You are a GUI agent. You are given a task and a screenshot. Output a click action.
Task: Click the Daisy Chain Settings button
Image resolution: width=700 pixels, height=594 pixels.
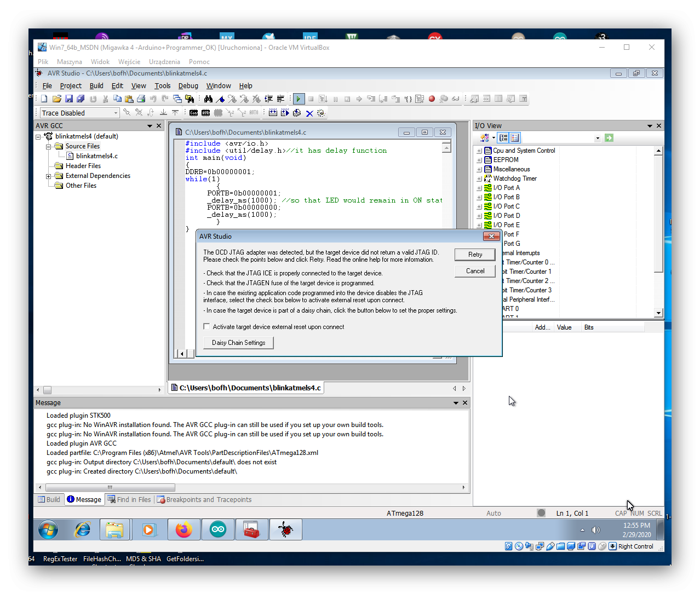pos(238,343)
